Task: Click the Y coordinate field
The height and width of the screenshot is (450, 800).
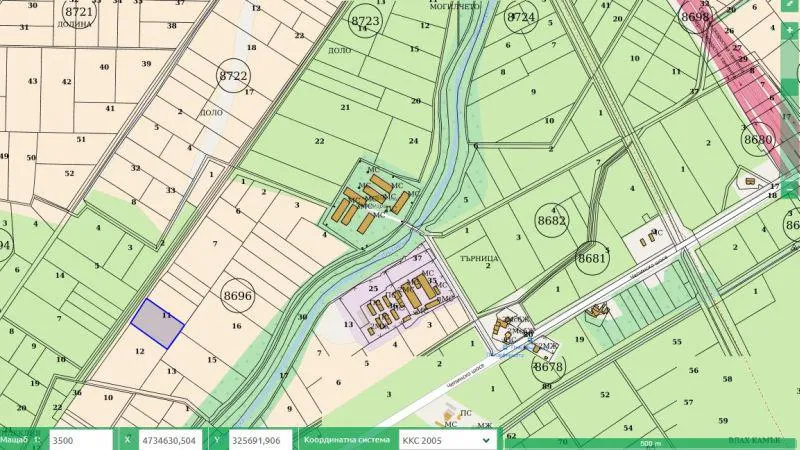Action: click(x=256, y=439)
